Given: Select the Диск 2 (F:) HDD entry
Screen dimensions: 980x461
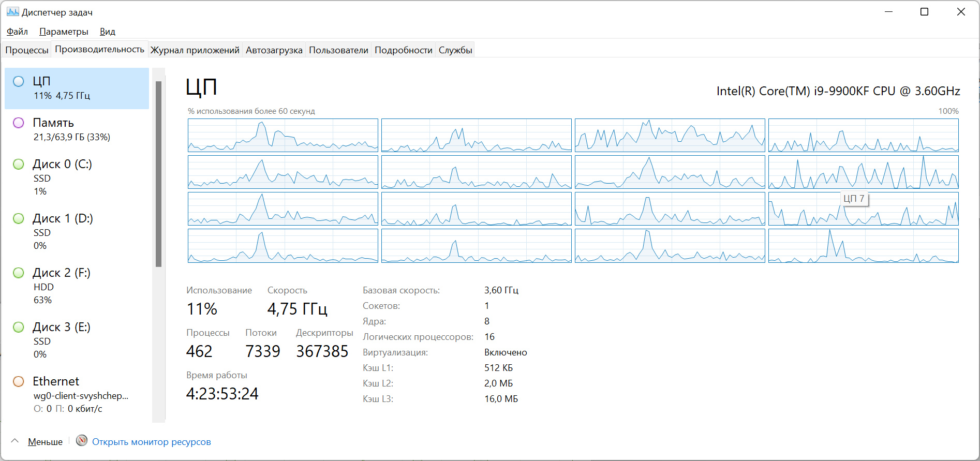Looking at the screenshot, I should point(77,286).
